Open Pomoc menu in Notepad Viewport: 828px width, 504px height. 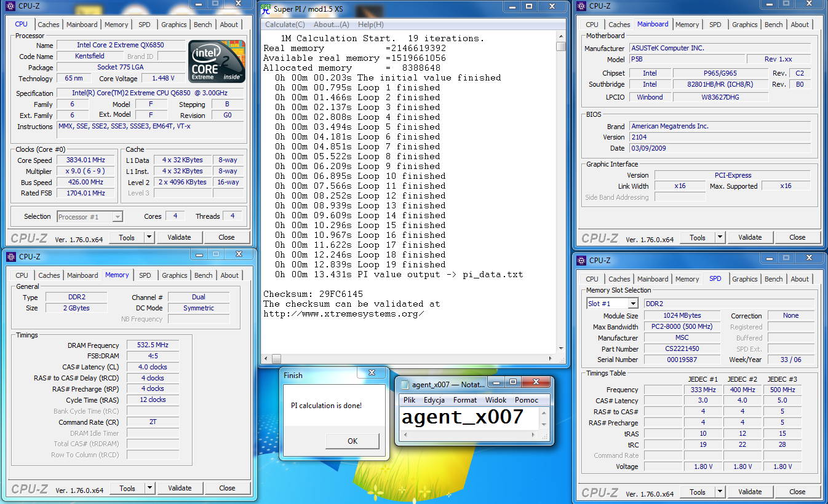point(527,400)
